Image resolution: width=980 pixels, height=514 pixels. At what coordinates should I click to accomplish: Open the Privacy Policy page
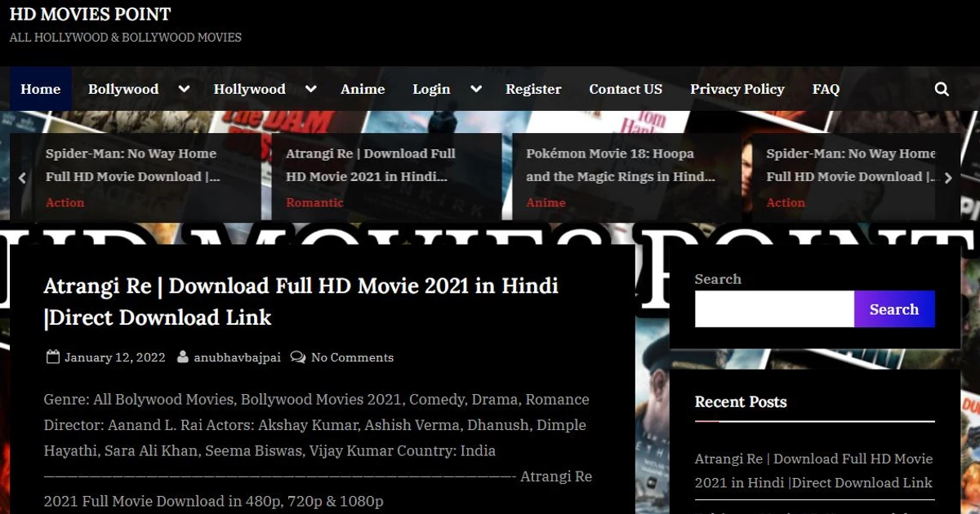click(737, 89)
